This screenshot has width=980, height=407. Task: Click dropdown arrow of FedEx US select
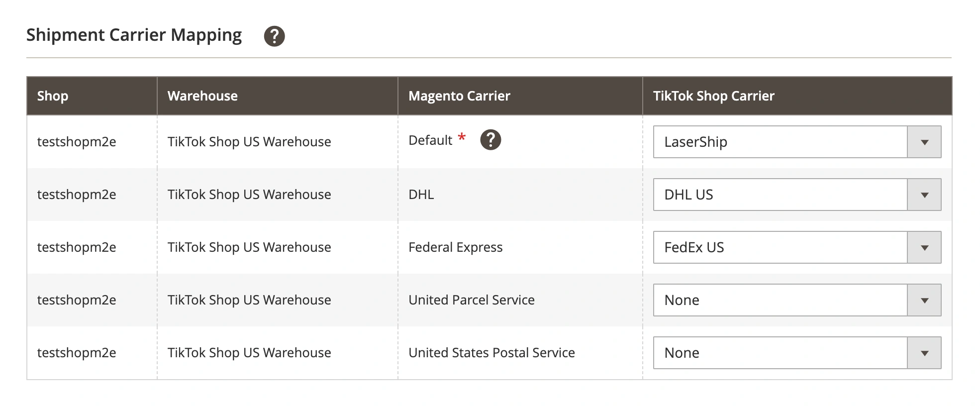[924, 248]
